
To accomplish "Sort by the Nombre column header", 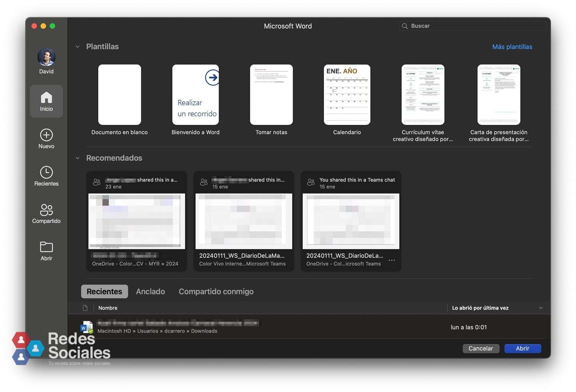I will coord(108,308).
